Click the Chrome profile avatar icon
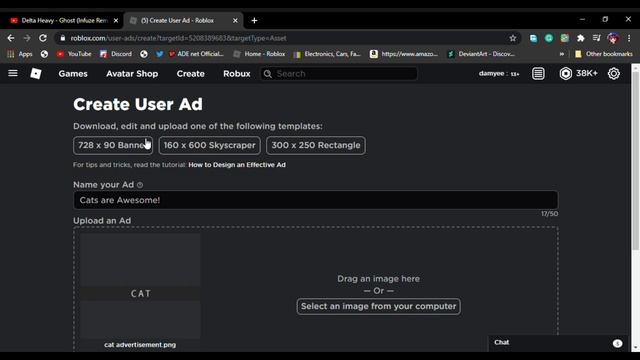Image resolution: width=640 pixels, height=360 pixels. [613, 38]
